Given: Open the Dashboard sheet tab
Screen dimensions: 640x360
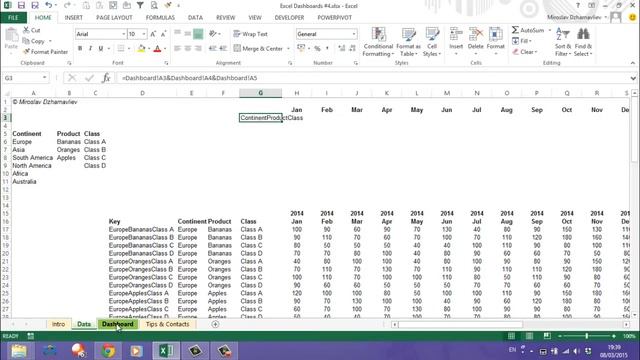Looking at the screenshot, I should (118, 324).
